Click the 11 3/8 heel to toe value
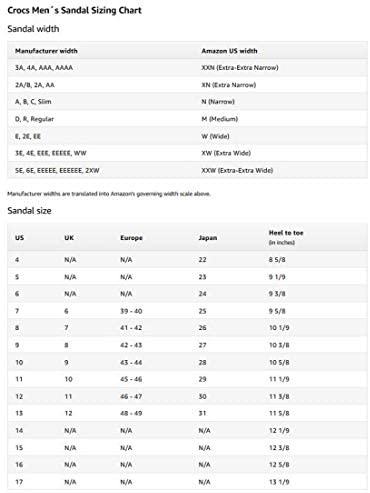 [x=279, y=396]
